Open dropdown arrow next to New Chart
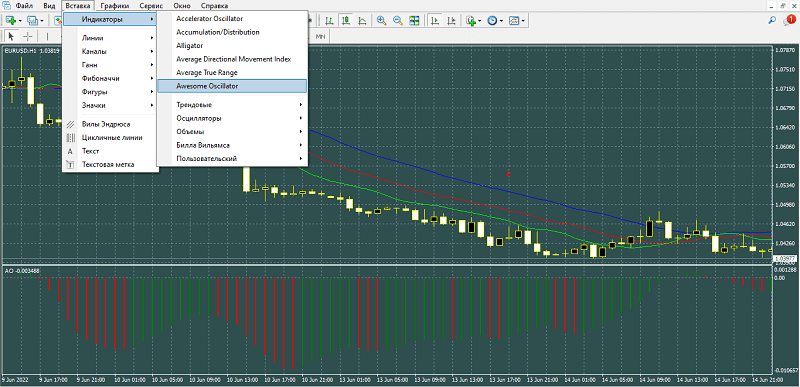 coord(20,20)
